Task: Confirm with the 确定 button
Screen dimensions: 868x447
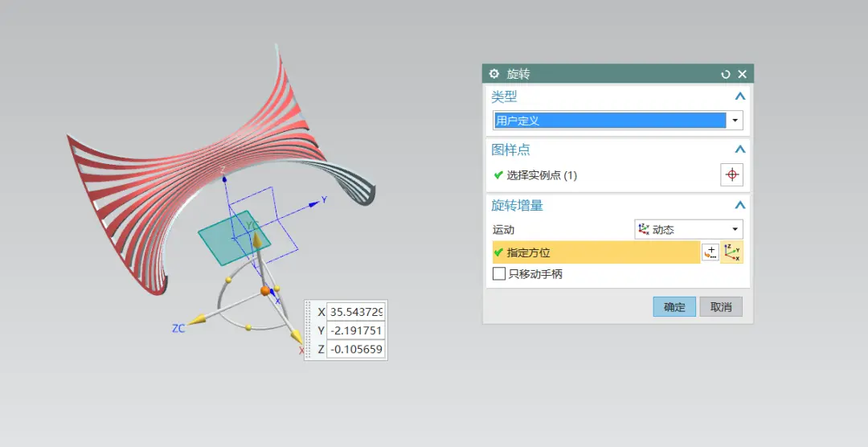Action: pos(674,307)
